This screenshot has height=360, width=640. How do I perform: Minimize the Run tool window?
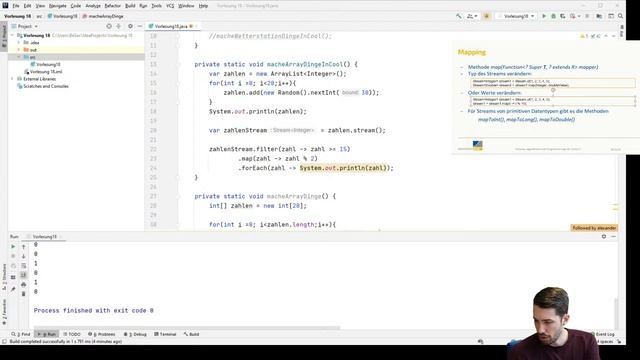[x=613, y=237]
